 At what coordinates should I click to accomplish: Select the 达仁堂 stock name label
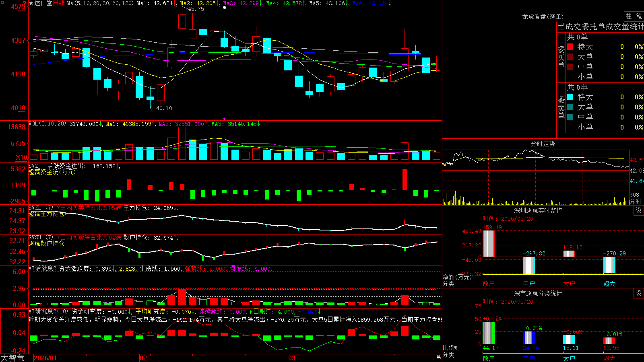tap(43, 3)
